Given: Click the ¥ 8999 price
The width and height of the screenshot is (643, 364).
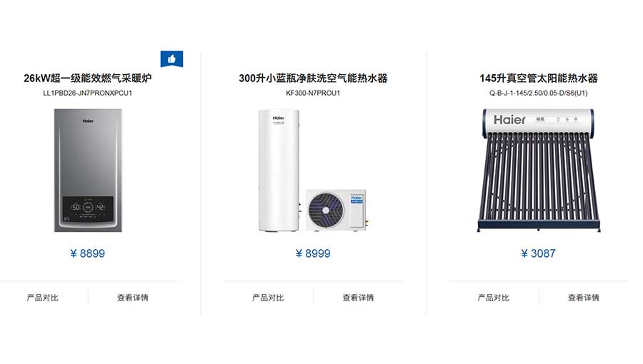Looking at the screenshot, I should tap(313, 253).
